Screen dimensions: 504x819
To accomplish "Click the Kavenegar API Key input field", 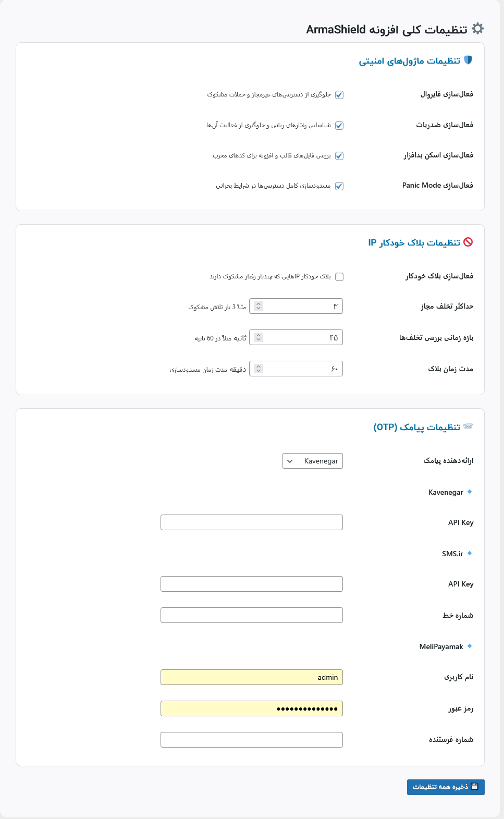I will 252,522.
